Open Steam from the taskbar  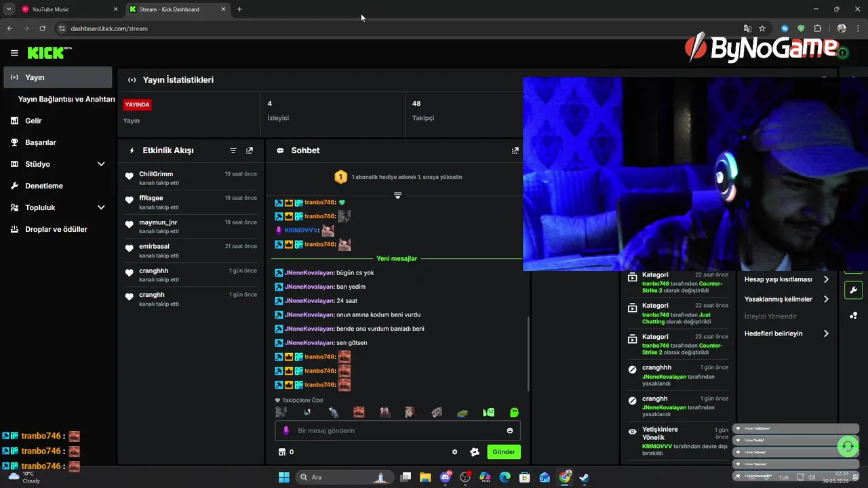tap(584, 477)
